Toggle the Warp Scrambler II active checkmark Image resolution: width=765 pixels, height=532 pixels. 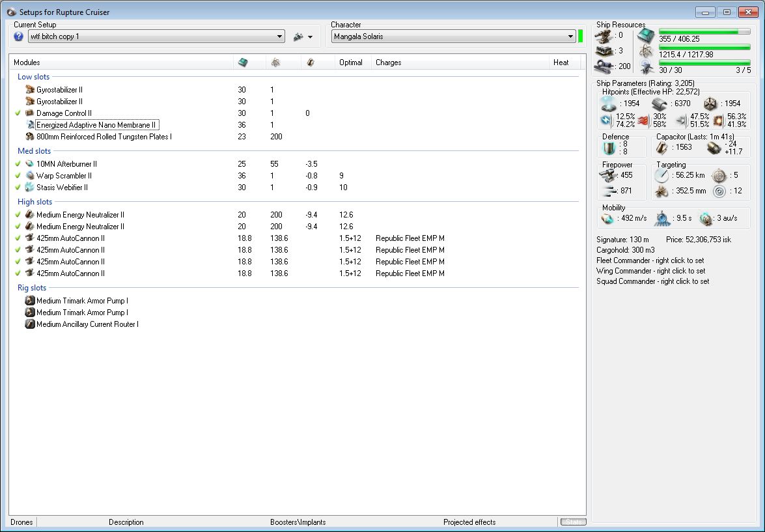coord(18,176)
